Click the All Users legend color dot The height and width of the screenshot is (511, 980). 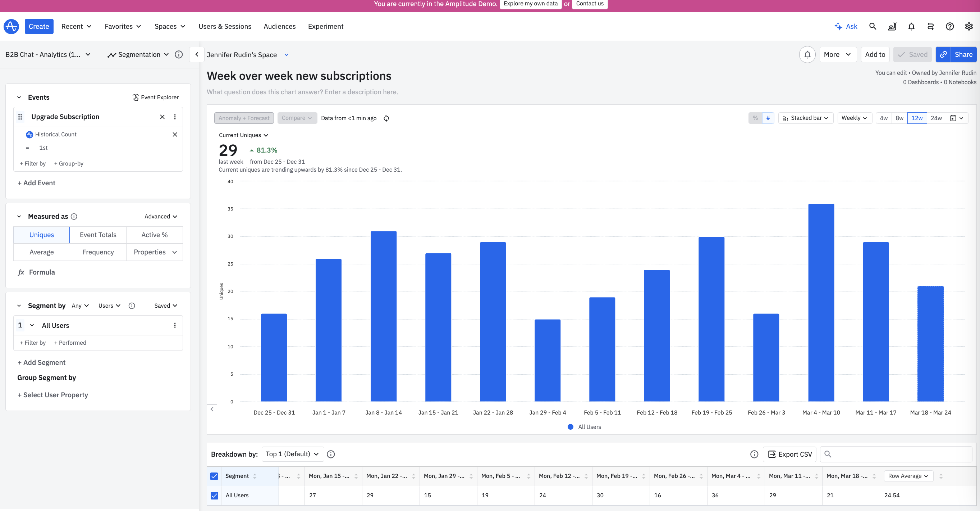pyautogui.click(x=570, y=427)
